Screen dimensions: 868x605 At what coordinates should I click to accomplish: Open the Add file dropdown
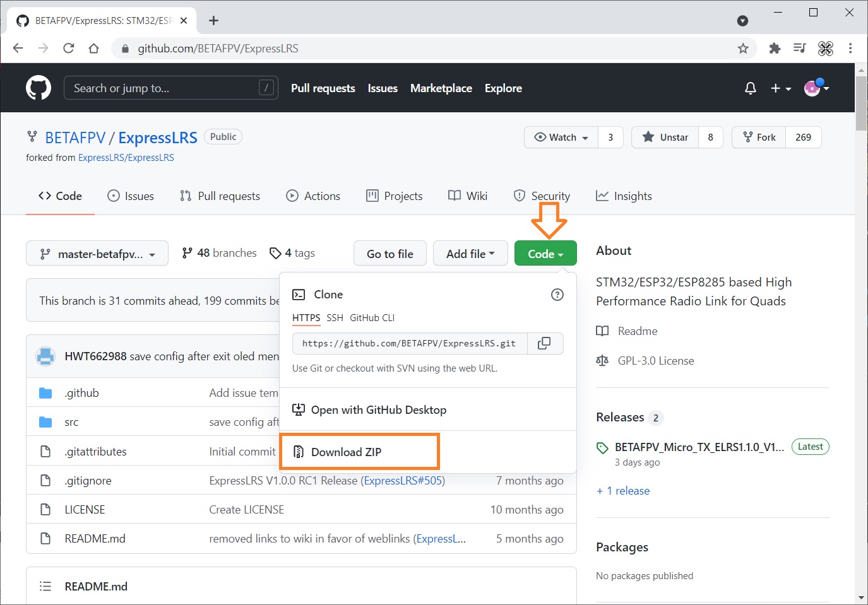[x=470, y=254]
